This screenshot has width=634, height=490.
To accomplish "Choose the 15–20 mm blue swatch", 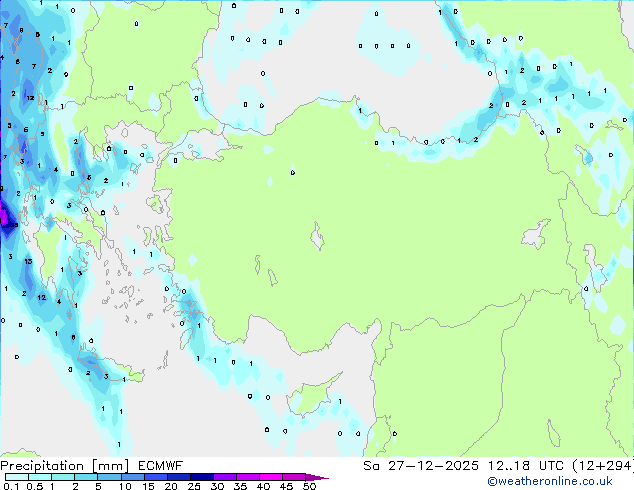I will tap(155, 477).
